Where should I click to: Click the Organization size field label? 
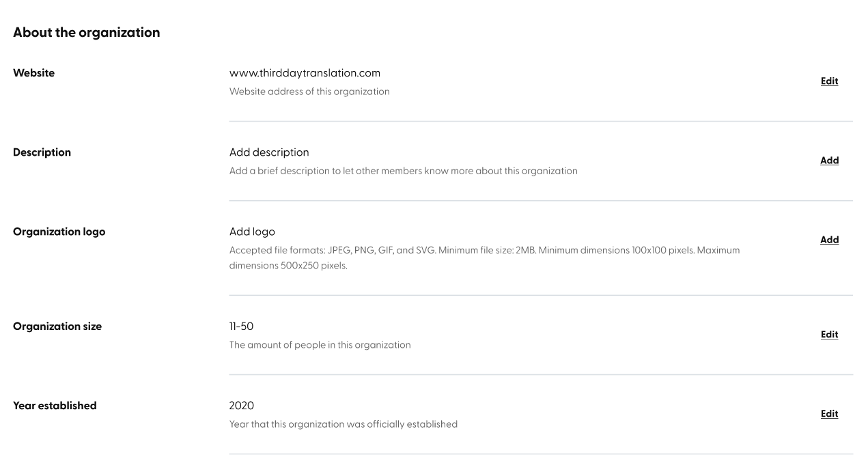click(x=57, y=327)
